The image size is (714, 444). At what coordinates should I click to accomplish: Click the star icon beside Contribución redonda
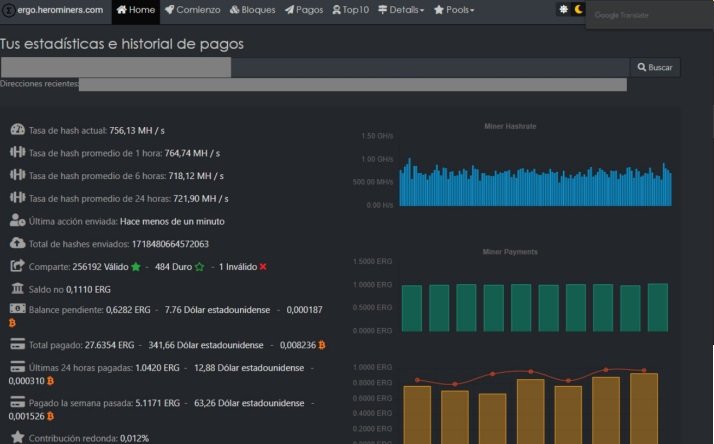[x=17, y=437]
